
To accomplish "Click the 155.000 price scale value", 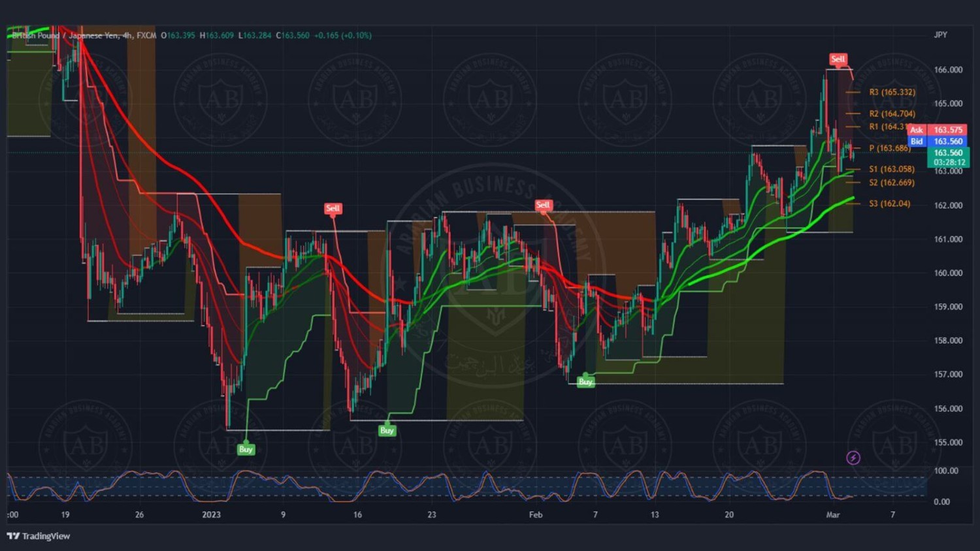I will coord(948,442).
